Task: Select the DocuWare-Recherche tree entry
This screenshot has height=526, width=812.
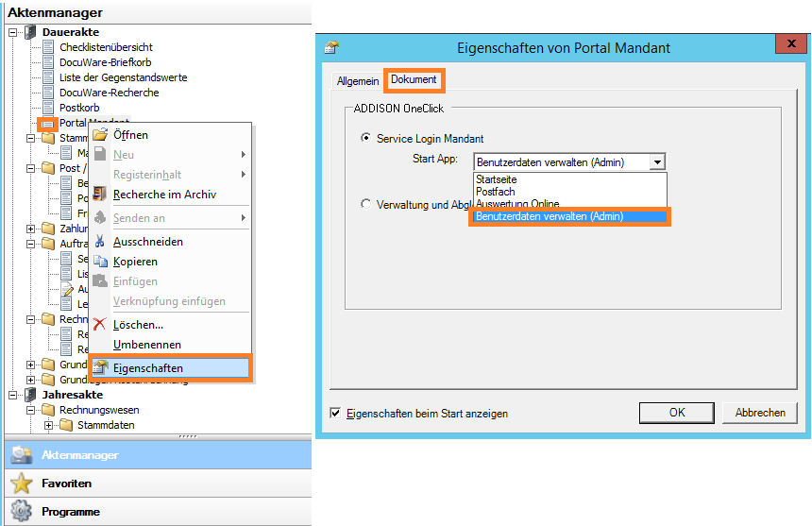Action: [109, 93]
